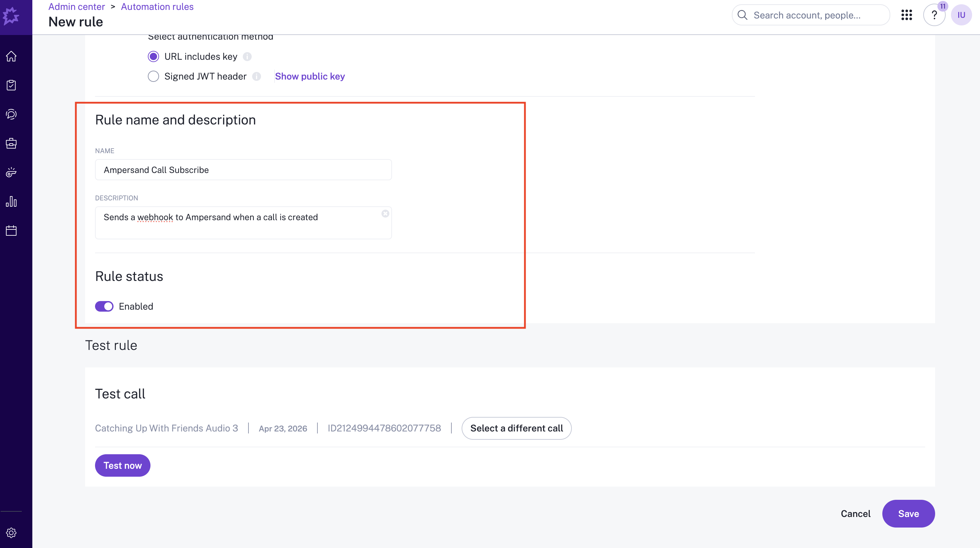Image resolution: width=980 pixels, height=548 pixels.
Task: Open the settings gear icon
Action: tap(11, 532)
